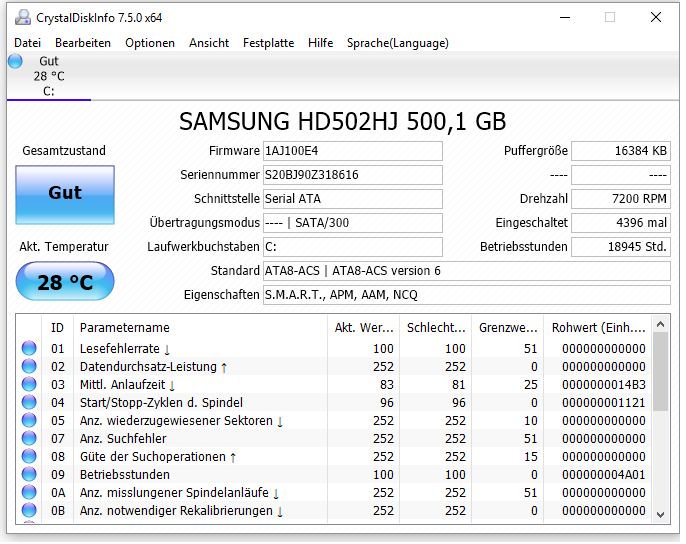Click the Übertragungsmodus field SATA/300
The width and height of the screenshot is (686, 544).
tap(353, 223)
